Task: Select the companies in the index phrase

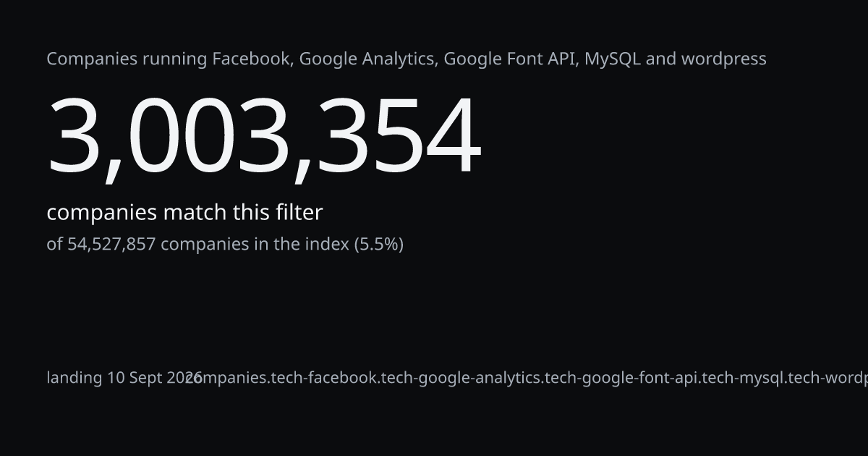Action: (255, 245)
